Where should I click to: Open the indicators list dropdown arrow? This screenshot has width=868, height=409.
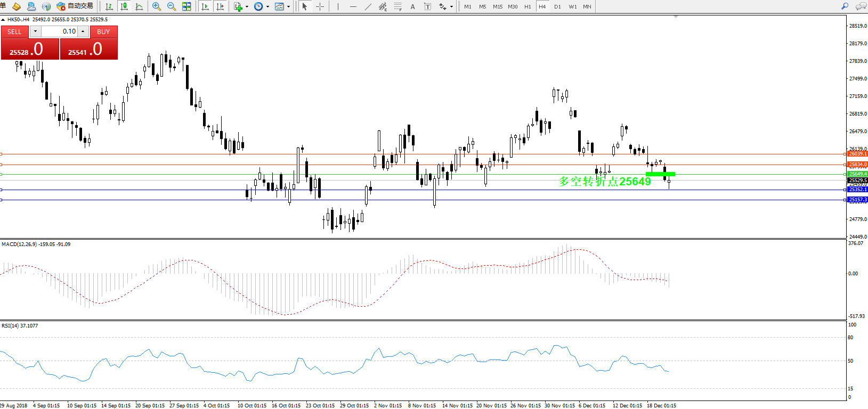point(247,7)
